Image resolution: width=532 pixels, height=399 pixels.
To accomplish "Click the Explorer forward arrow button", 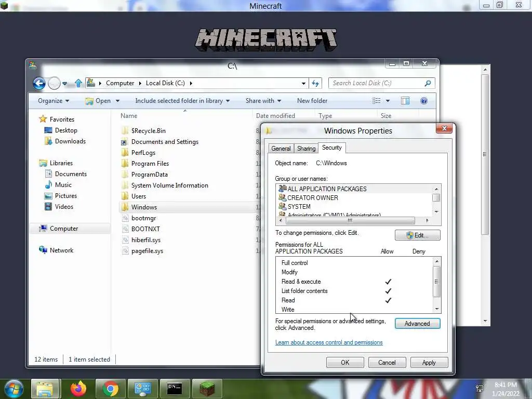I will point(54,83).
